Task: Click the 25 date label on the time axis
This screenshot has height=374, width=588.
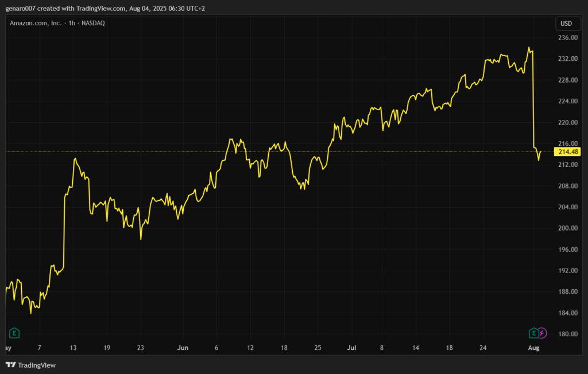Action: 318,348
